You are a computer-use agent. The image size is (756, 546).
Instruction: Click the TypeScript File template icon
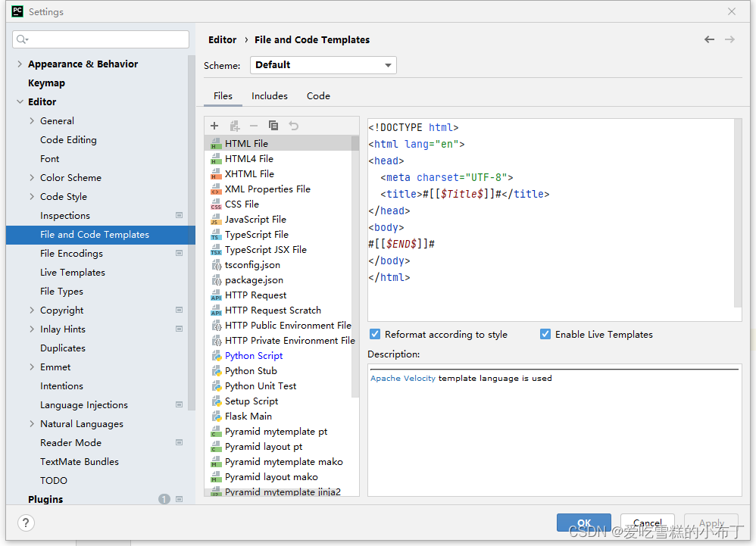coord(216,235)
